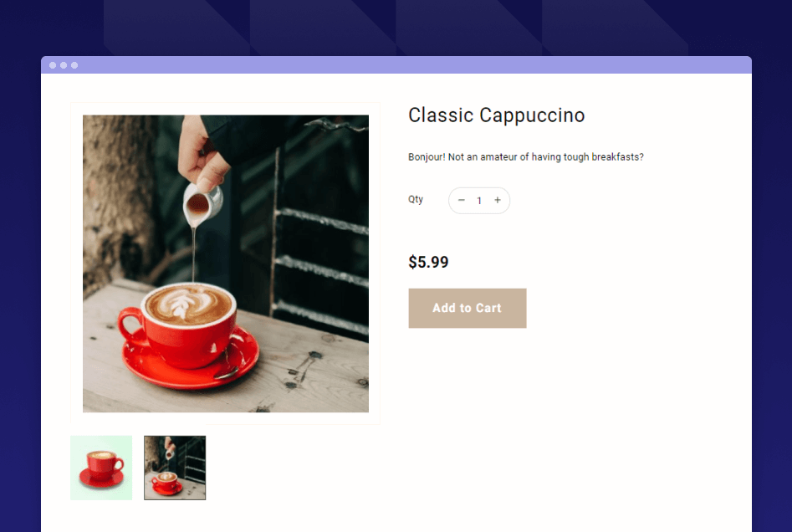Click the Bonjour product description text
Image resolution: width=792 pixels, height=532 pixels.
[x=526, y=157]
